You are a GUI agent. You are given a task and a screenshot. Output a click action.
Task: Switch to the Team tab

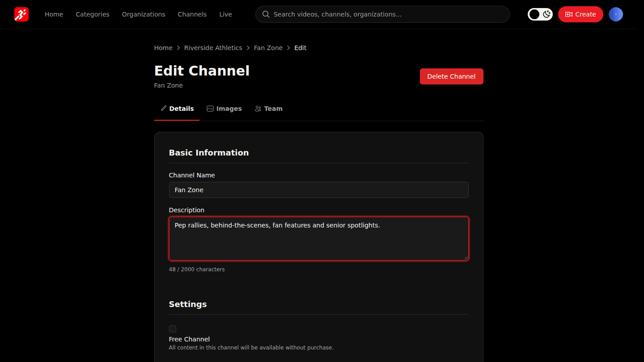[x=269, y=109]
